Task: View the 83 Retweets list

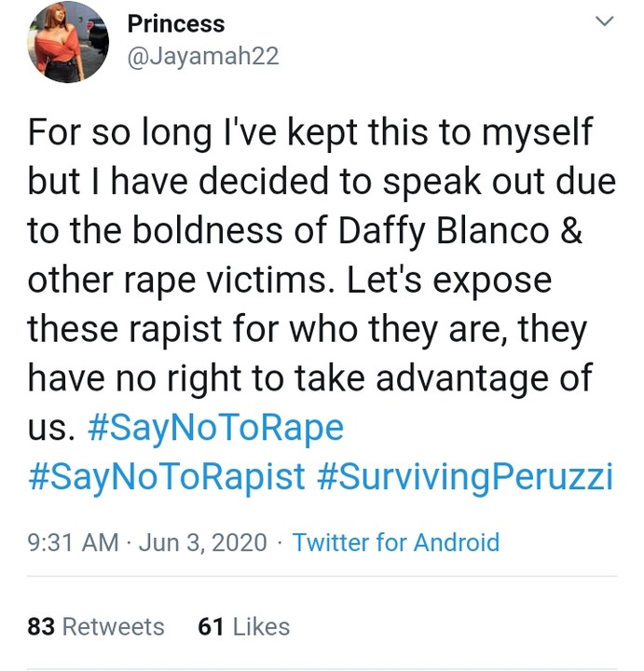Action: [x=96, y=627]
